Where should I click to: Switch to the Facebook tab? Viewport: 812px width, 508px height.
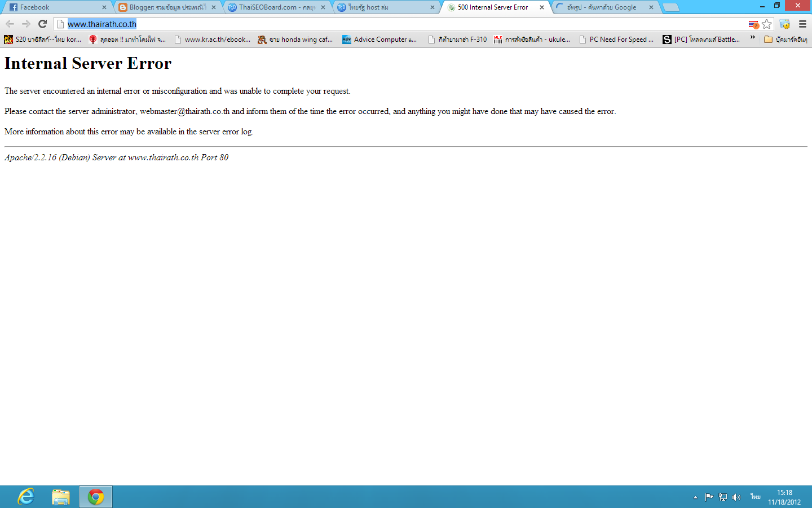57,7
